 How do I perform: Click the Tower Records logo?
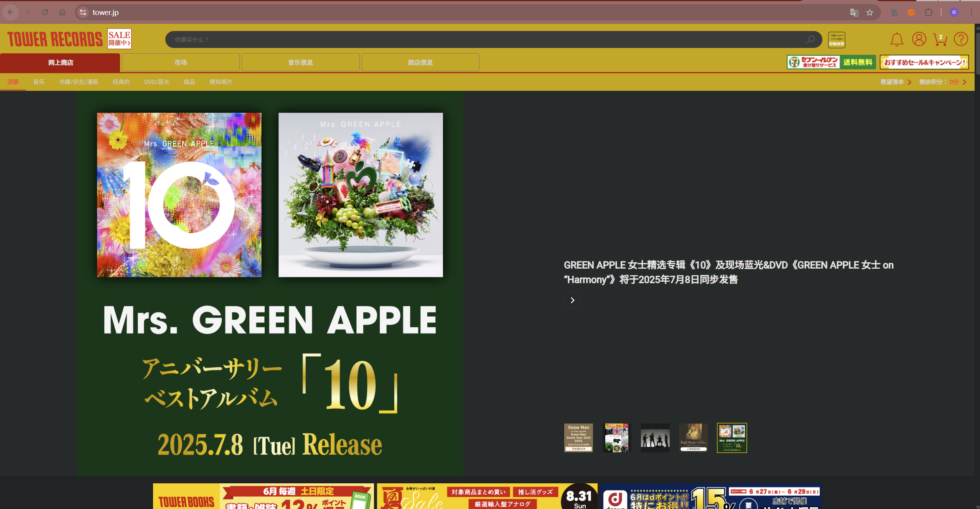[x=55, y=39]
